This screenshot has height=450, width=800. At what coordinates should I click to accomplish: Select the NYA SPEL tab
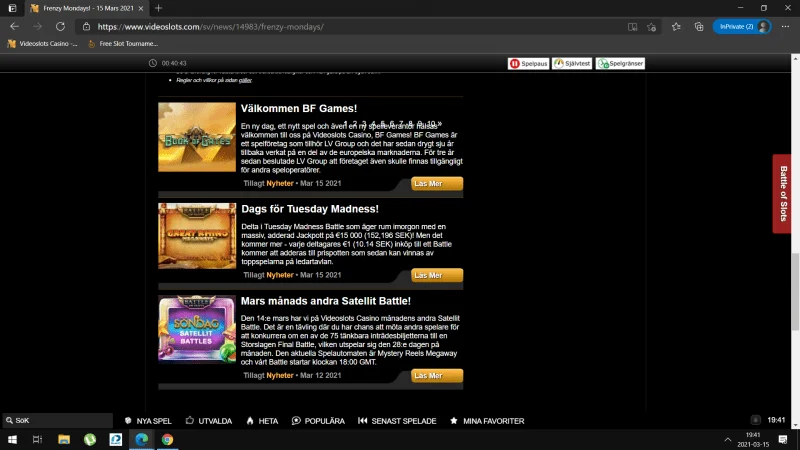tap(148, 421)
